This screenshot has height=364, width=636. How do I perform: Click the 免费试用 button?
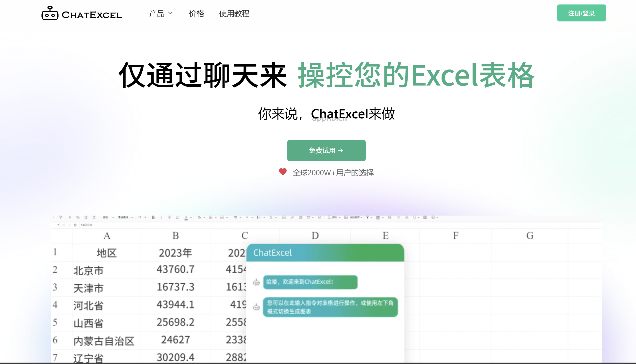[x=326, y=151]
